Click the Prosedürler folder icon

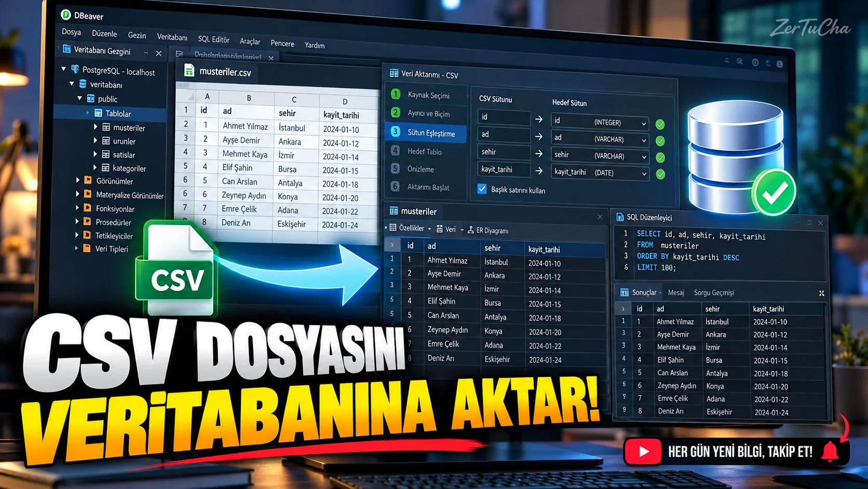[x=87, y=221]
